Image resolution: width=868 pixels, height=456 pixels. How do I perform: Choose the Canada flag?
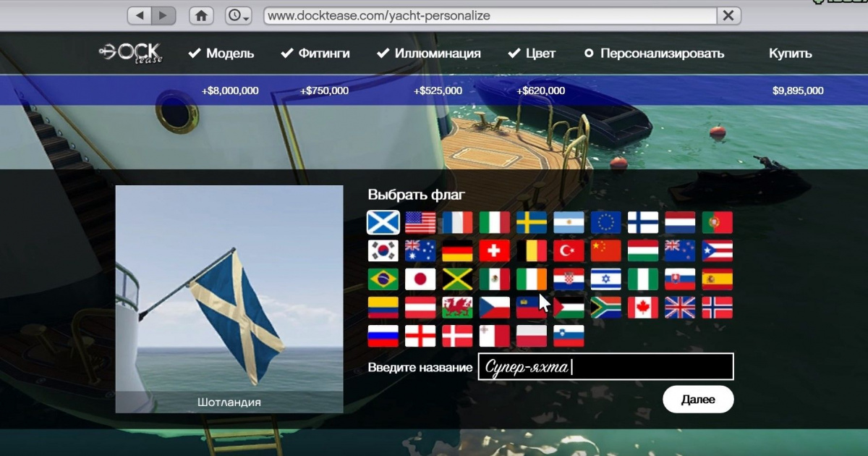coord(643,308)
